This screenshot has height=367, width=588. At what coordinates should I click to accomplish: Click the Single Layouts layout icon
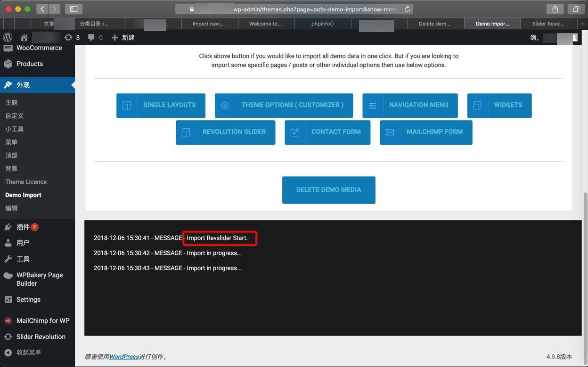coord(127,105)
